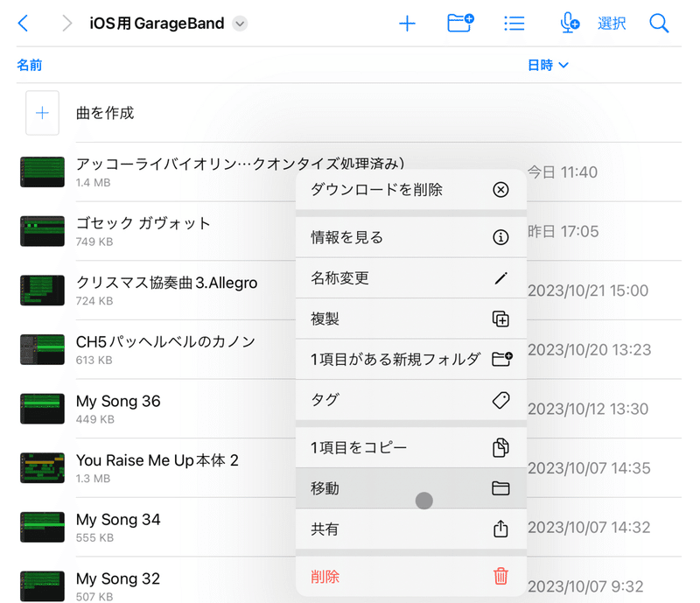Tap the 2023/10/07 14:32 date

pyautogui.click(x=589, y=527)
